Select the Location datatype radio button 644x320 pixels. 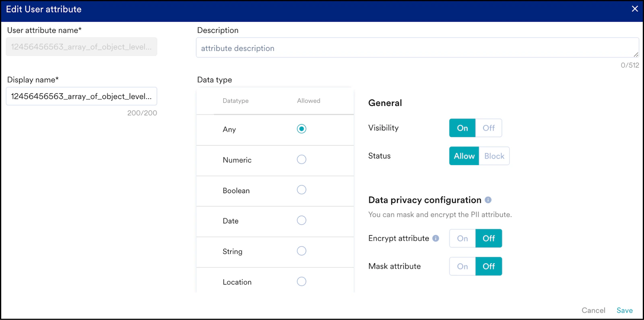[301, 281]
